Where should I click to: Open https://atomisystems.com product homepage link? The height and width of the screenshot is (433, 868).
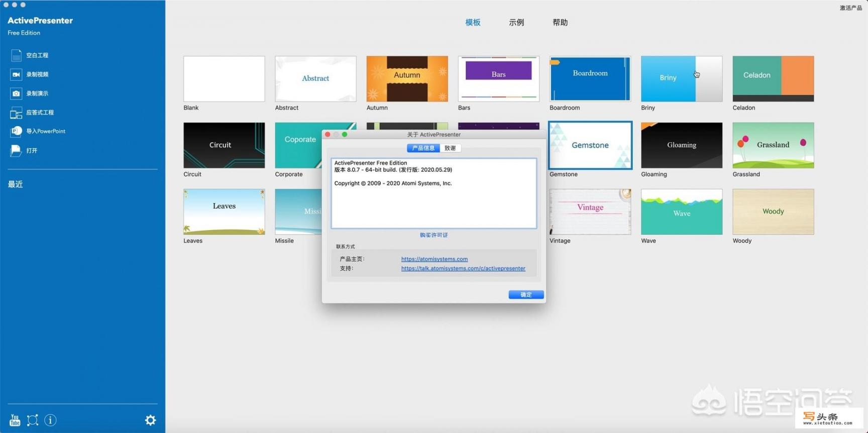click(435, 259)
